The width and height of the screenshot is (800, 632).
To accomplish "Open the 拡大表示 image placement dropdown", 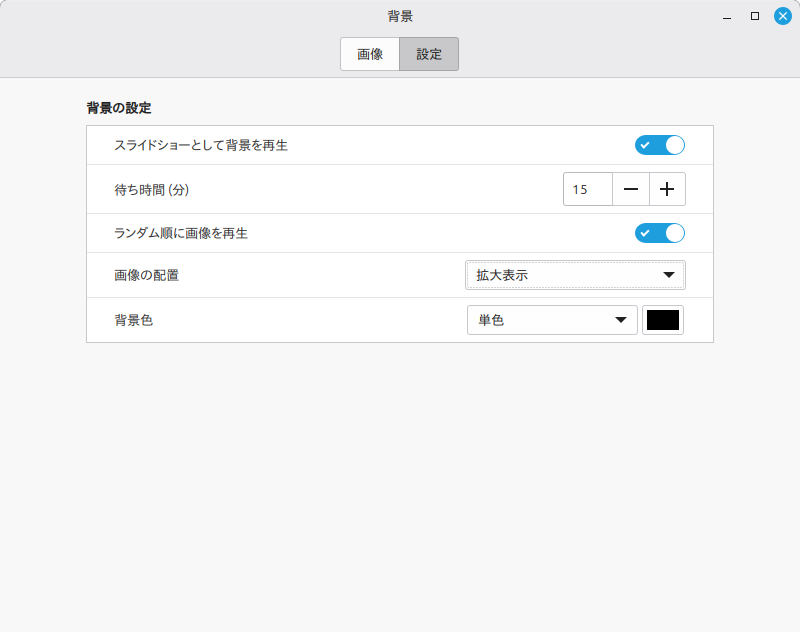I will pyautogui.click(x=575, y=275).
